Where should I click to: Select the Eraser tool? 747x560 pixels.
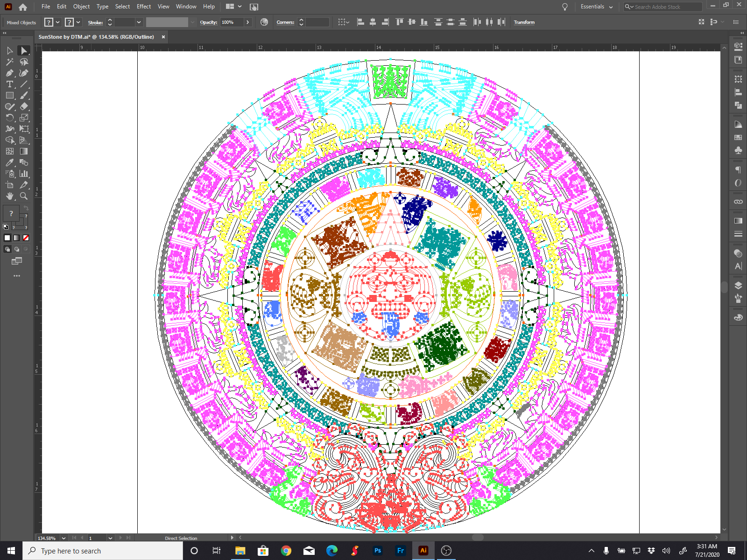click(x=24, y=106)
